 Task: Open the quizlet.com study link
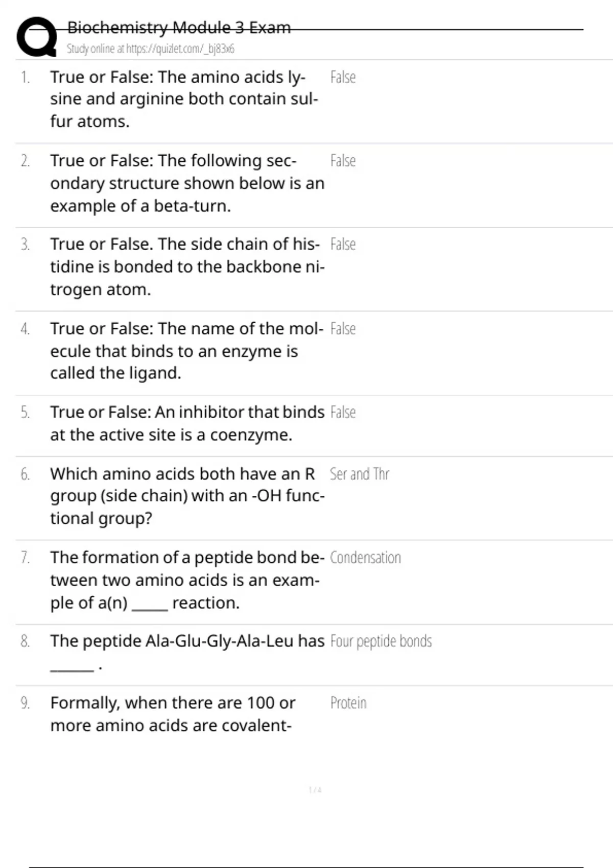coord(150,49)
